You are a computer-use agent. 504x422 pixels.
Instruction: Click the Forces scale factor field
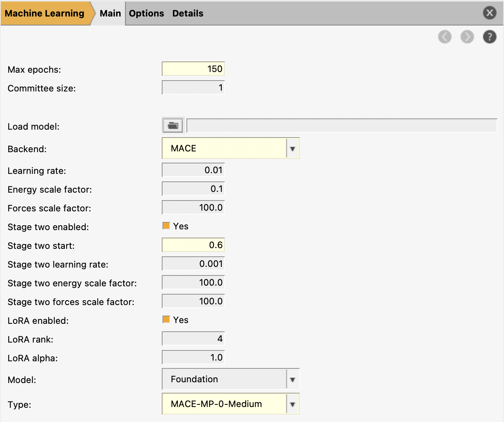point(193,208)
